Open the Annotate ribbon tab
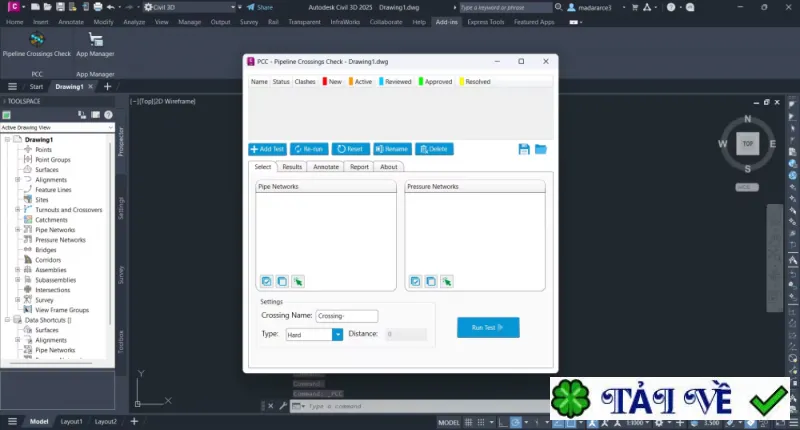800x430 pixels. coord(70,22)
